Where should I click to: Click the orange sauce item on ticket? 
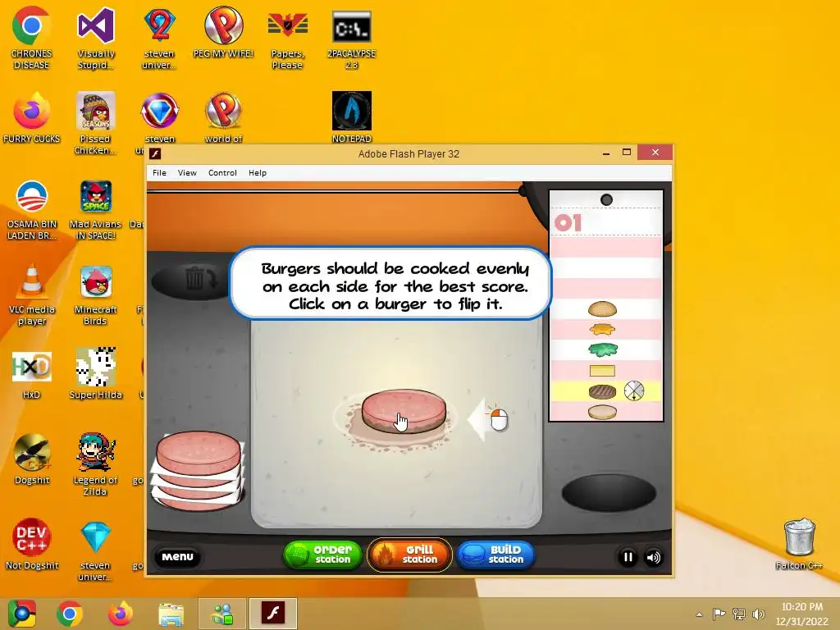602,330
